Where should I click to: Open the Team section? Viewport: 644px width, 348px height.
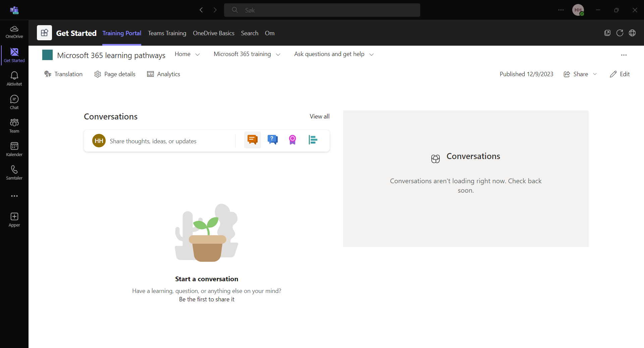click(x=14, y=126)
